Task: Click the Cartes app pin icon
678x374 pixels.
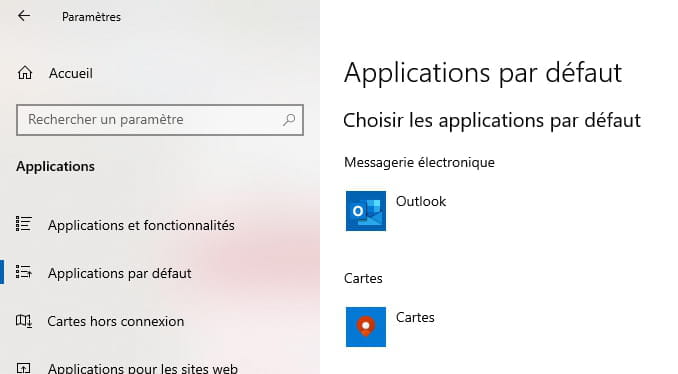Action: [x=366, y=327]
